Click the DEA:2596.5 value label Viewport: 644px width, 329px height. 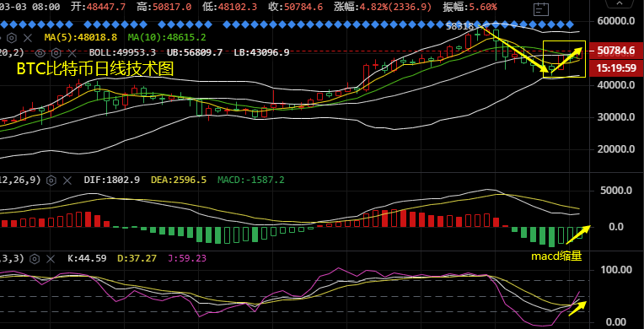(x=179, y=180)
